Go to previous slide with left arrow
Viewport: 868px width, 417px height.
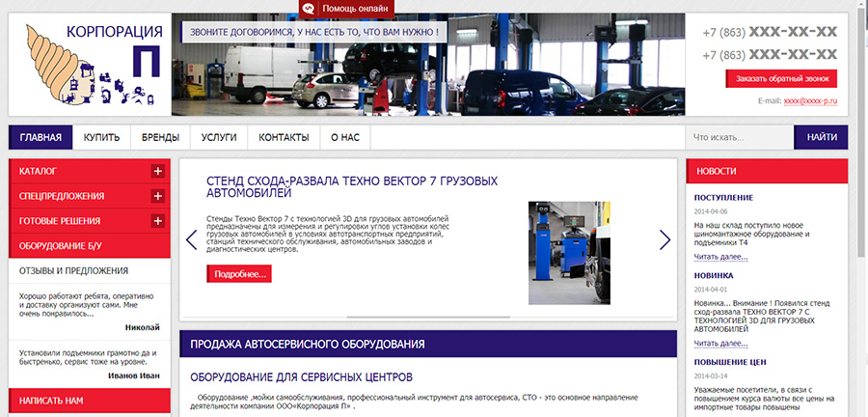point(192,239)
